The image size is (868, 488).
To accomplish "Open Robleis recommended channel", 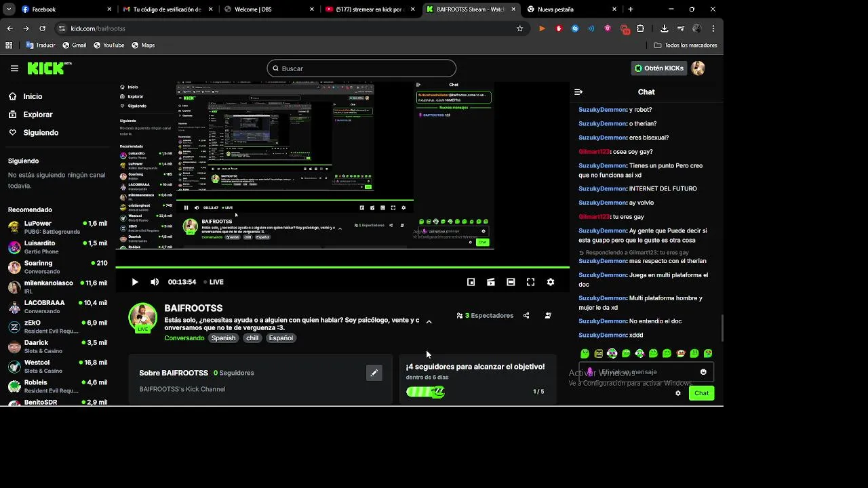I will 58,386.
